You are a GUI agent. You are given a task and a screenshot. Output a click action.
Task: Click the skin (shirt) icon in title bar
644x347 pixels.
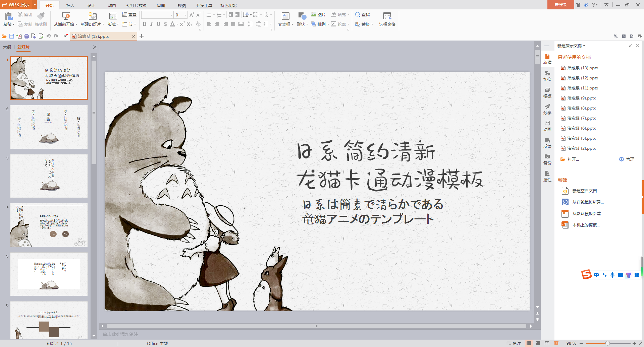tap(578, 5)
